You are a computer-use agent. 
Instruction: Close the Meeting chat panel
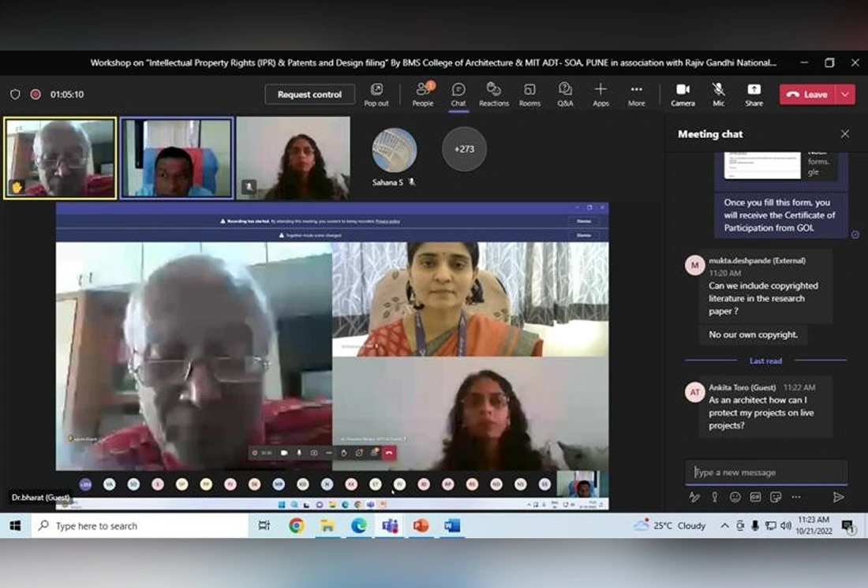tap(845, 134)
